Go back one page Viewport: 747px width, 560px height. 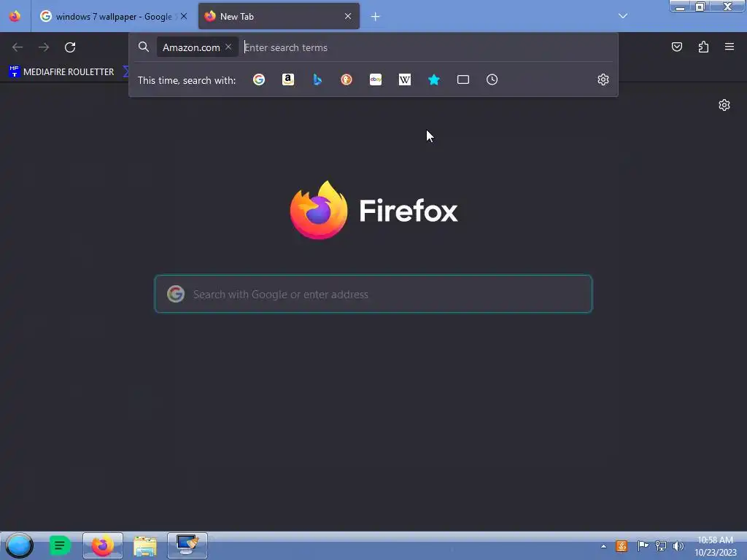[18, 47]
